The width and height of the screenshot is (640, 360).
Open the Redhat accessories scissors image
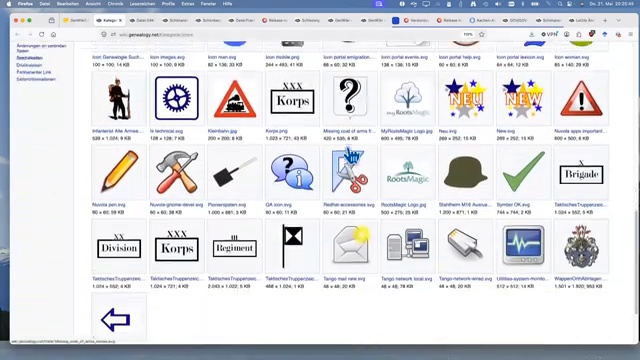(350, 172)
